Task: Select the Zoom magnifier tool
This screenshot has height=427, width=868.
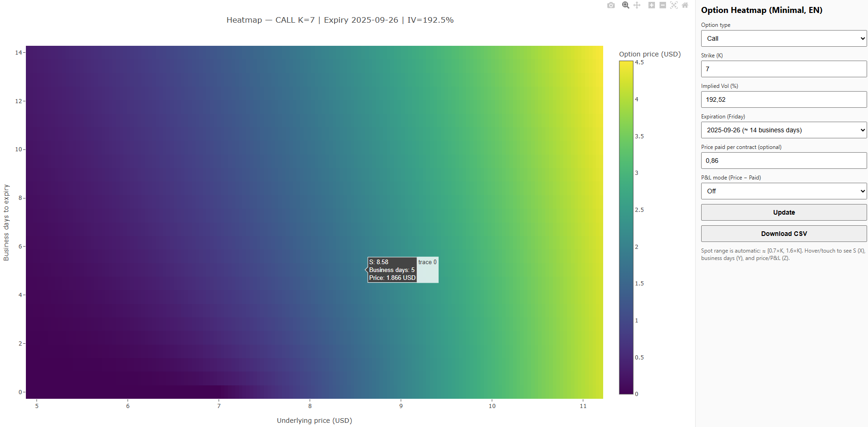Action: tap(626, 5)
